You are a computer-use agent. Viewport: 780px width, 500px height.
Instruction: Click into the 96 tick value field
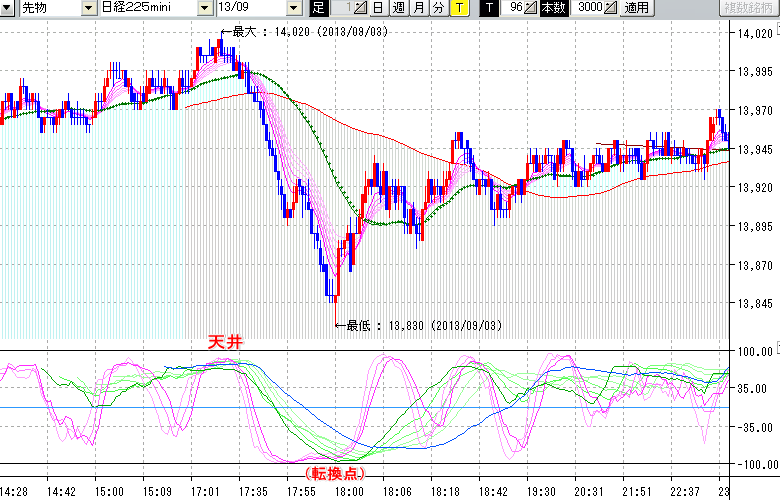515,8
